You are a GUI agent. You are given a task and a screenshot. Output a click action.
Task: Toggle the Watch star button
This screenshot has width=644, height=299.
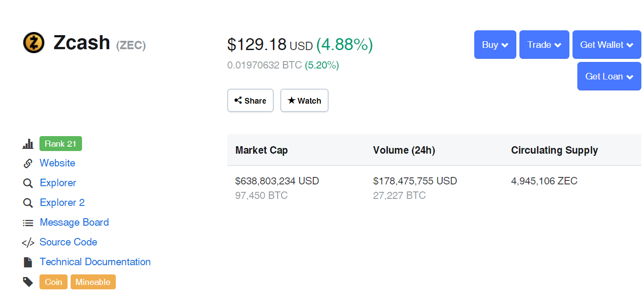point(304,101)
